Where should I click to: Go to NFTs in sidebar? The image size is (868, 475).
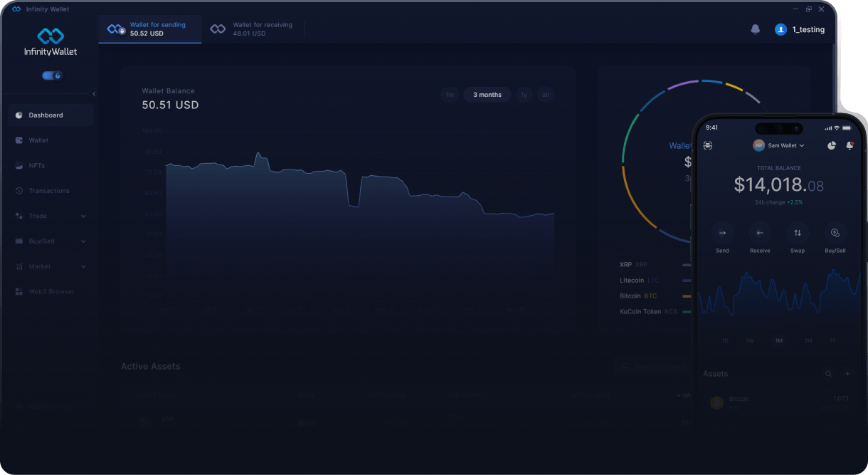(51, 166)
